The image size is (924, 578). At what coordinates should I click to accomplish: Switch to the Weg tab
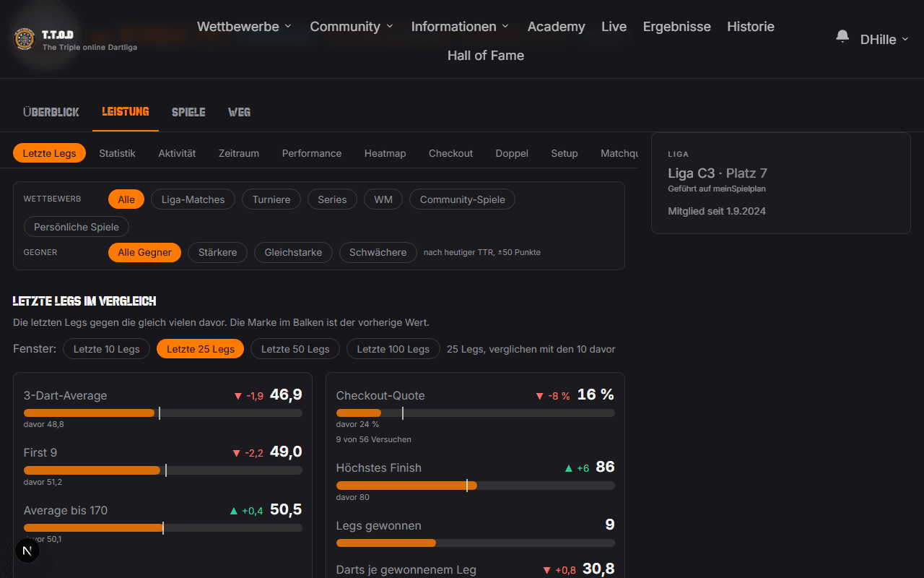(x=239, y=112)
